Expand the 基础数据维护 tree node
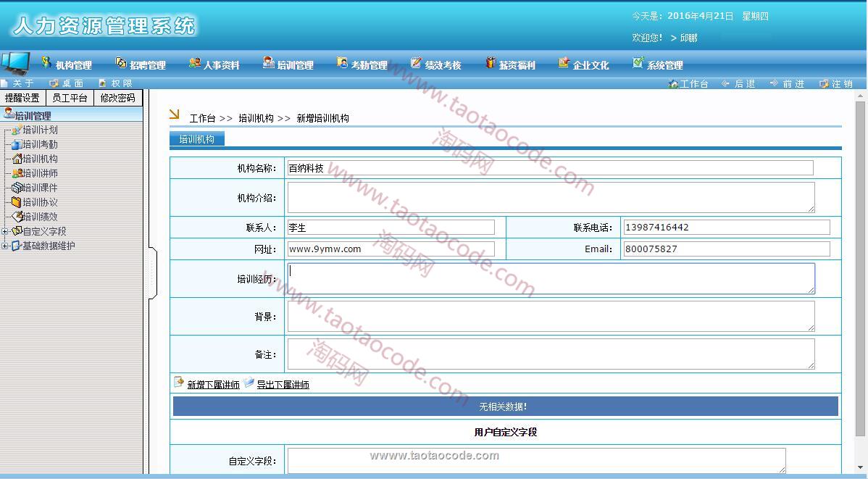The height and width of the screenshot is (479, 868). coord(5,246)
